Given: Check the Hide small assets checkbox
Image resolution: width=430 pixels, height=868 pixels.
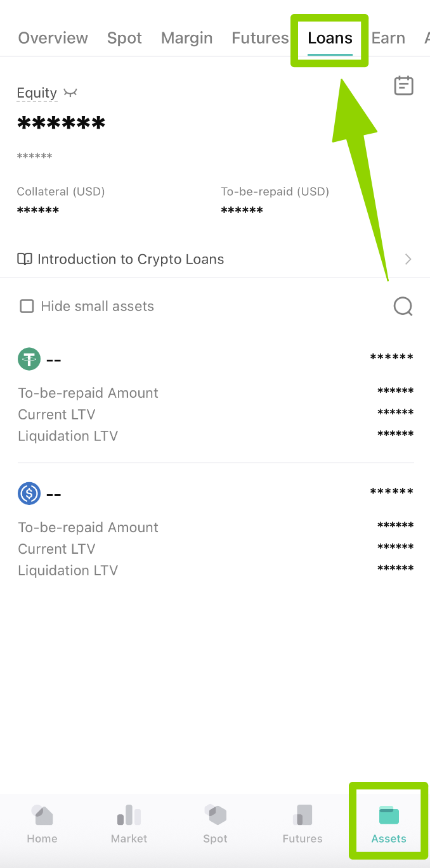Looking at the screenshot, I should coord(27,307).
